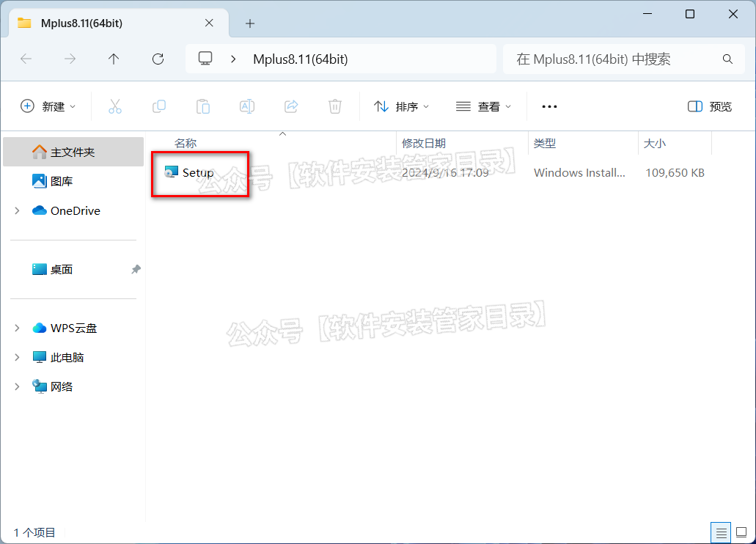Toggle the 预览 preview pane

pos(709,106)
